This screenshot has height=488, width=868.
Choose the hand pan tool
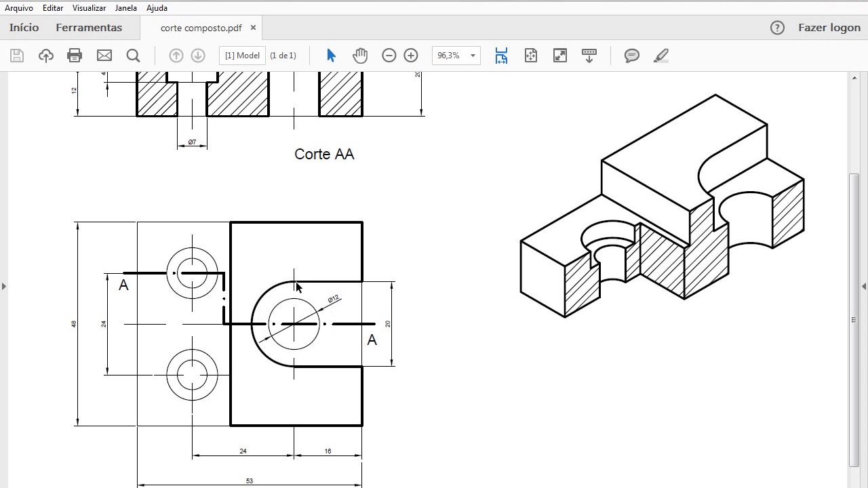360,56
